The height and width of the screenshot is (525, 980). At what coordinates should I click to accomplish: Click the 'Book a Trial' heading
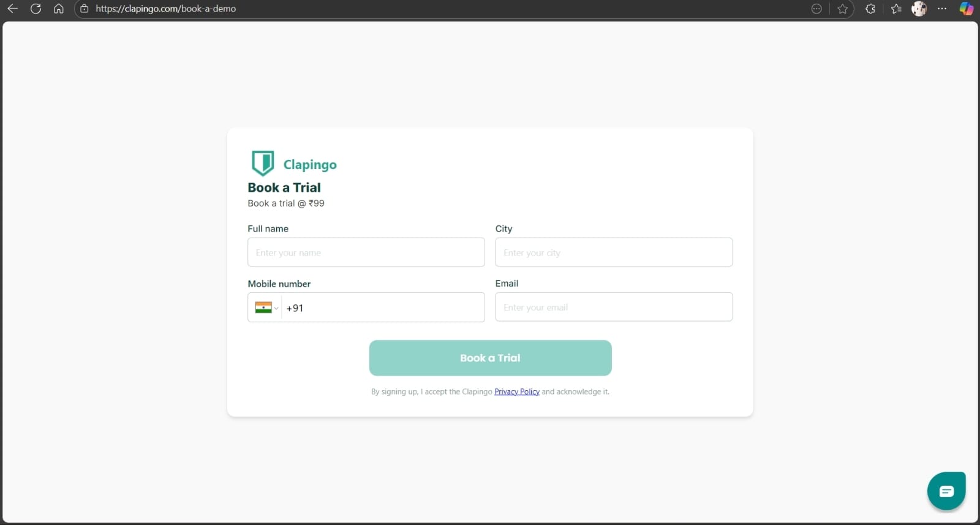(x=284, y=187)
